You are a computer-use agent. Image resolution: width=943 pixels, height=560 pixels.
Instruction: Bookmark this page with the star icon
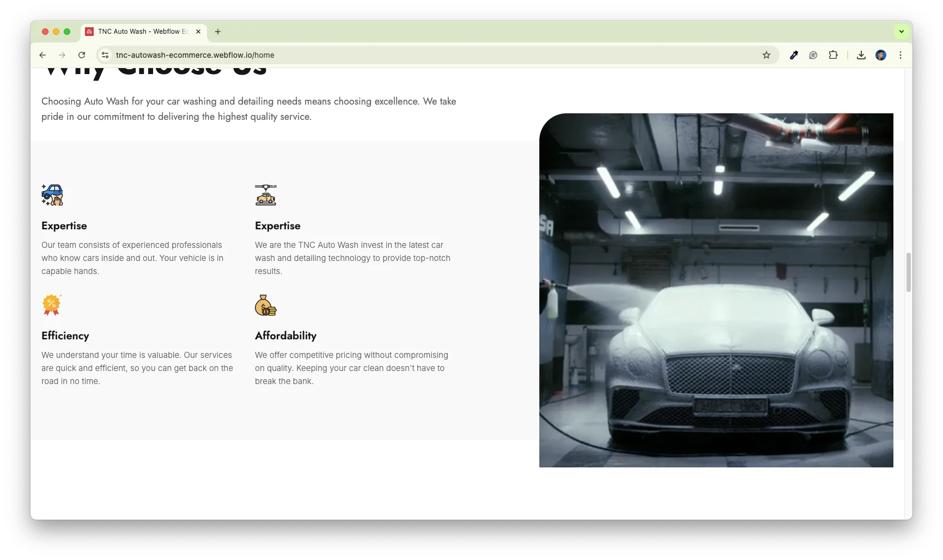coord(766,55)
